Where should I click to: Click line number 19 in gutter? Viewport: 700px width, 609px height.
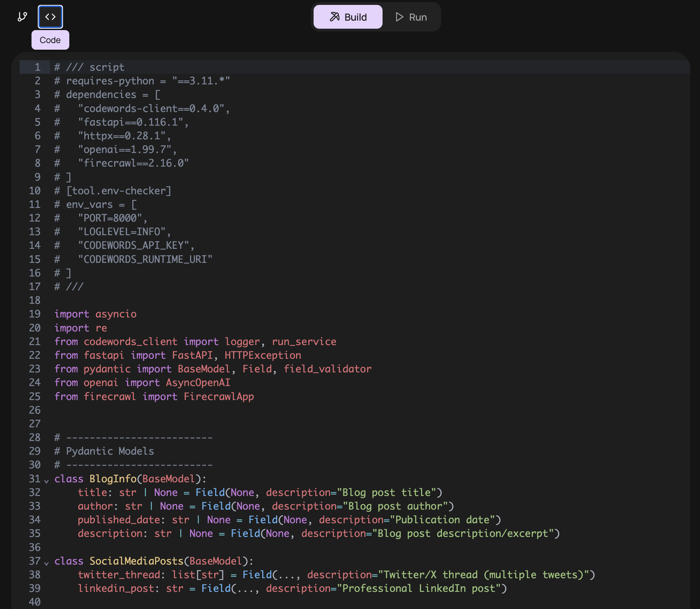click(x=35, y=314)
